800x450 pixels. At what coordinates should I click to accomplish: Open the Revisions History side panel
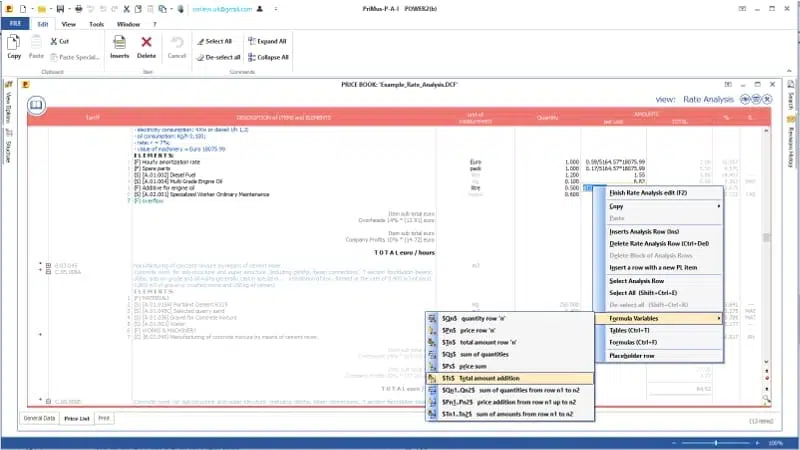point(791,142)
